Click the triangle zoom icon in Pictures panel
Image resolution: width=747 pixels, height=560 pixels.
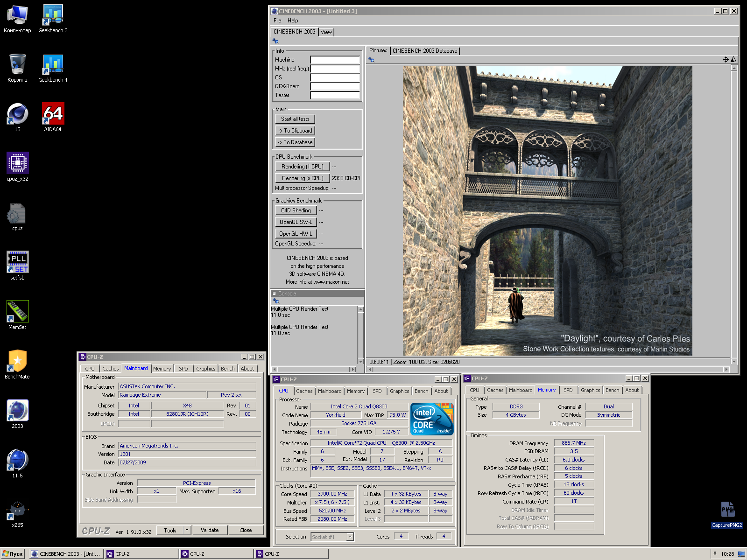click(x=733, y=59)
